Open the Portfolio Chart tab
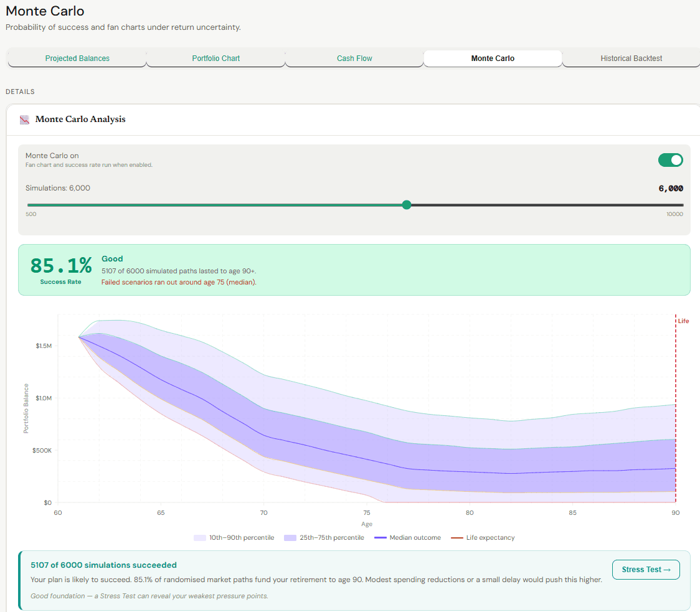The width and height of the screenshot is (700, 612). tap(216, 59)
